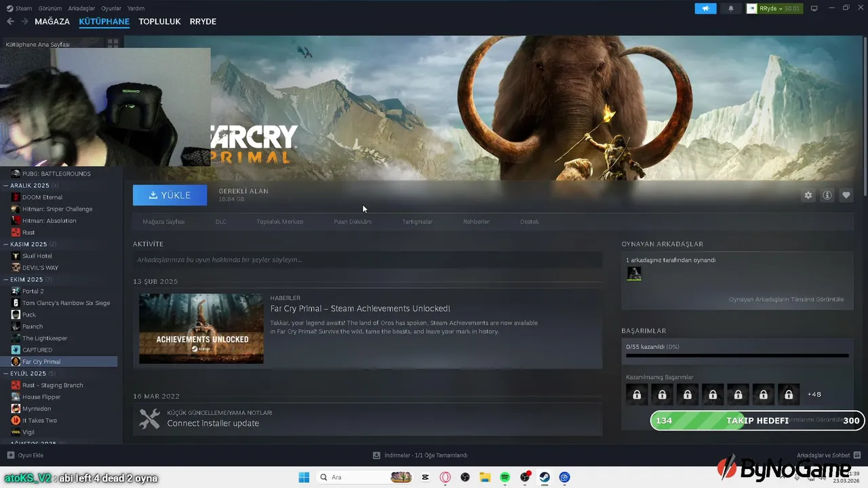Open the Steam menu
The width and height of the screenshot is (868, 488).
coord(20,8)
